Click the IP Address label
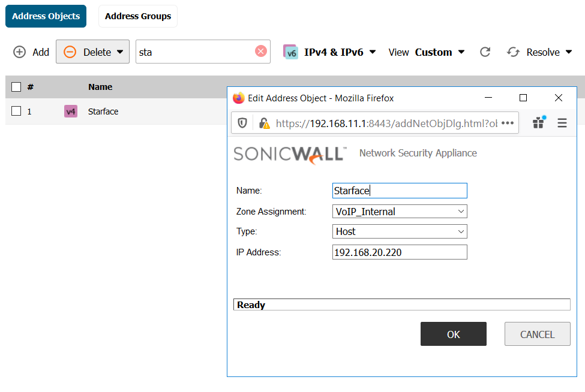Viewport: 585px width, 392px height. pyautogui.click(x=258, y=252)
